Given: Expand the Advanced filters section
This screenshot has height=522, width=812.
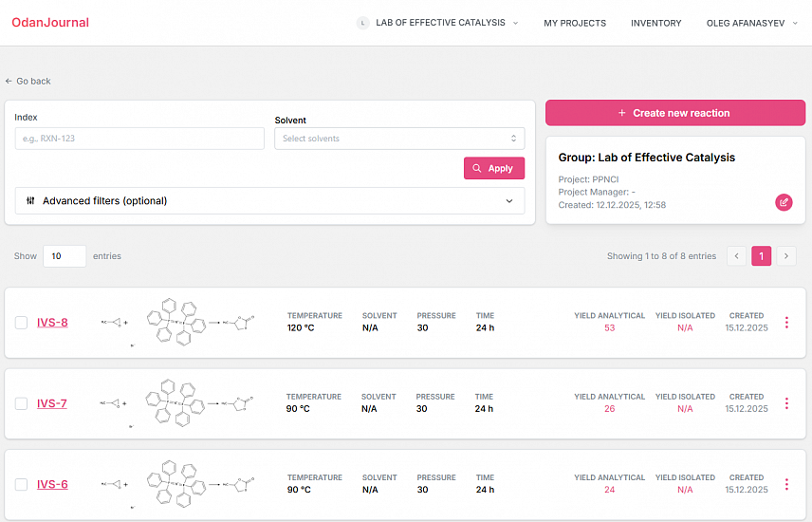Looking at the screenshot, I should point(269,201).
